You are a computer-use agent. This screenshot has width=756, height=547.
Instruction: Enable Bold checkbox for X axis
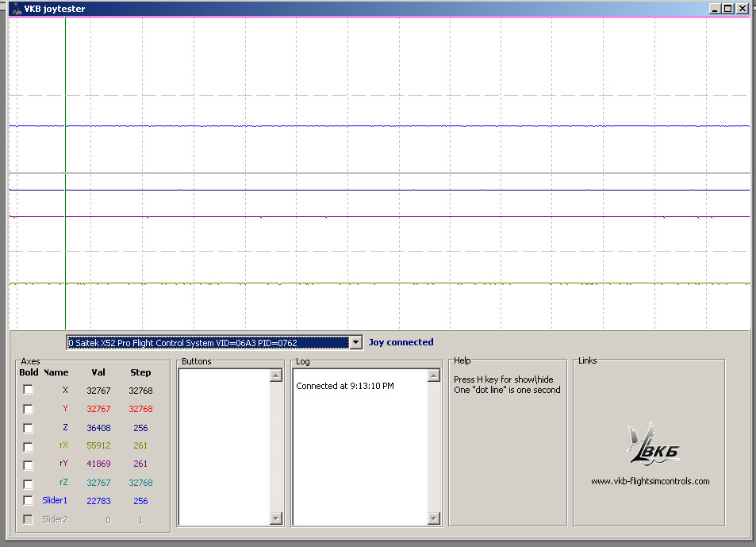pos(29,390)
